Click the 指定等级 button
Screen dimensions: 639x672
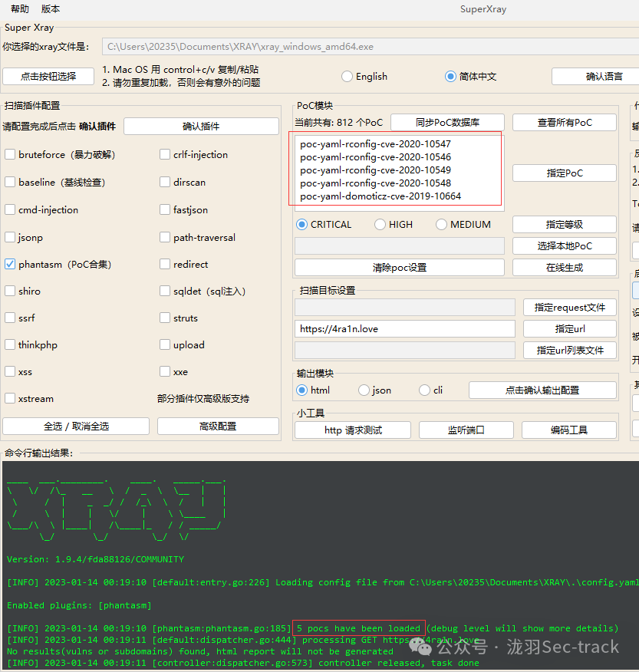tap(565, 225)
